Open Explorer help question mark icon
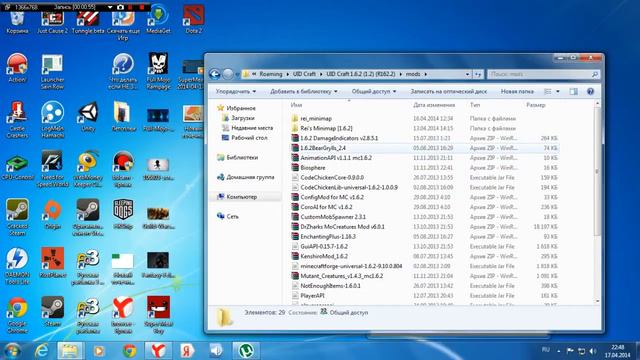Viewport: 640px width, 360px height. tap(590, 91)
